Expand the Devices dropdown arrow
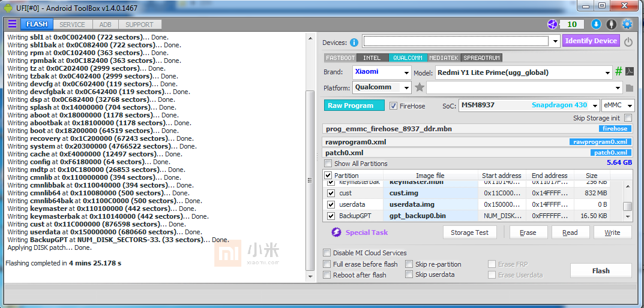Viewport: 644px width, 308px height. click(x=555, y=41)
